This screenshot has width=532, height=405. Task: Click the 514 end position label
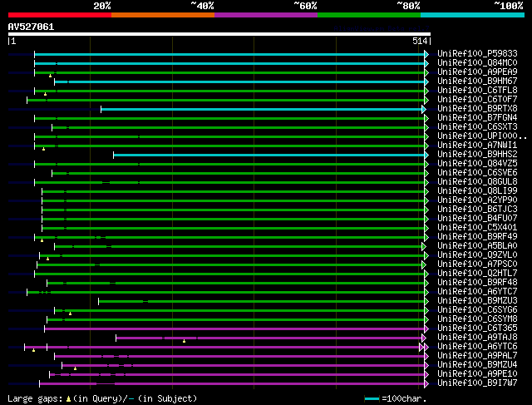pyautogui.click(x=420, y=42)
